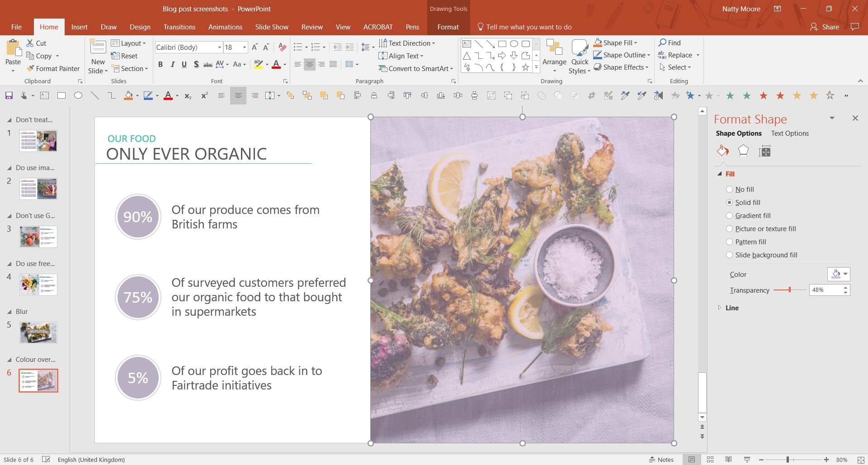Screen dimensions: 868x465
Task: Open fill Color picker swatch
Action: click(x=839, y=274)
